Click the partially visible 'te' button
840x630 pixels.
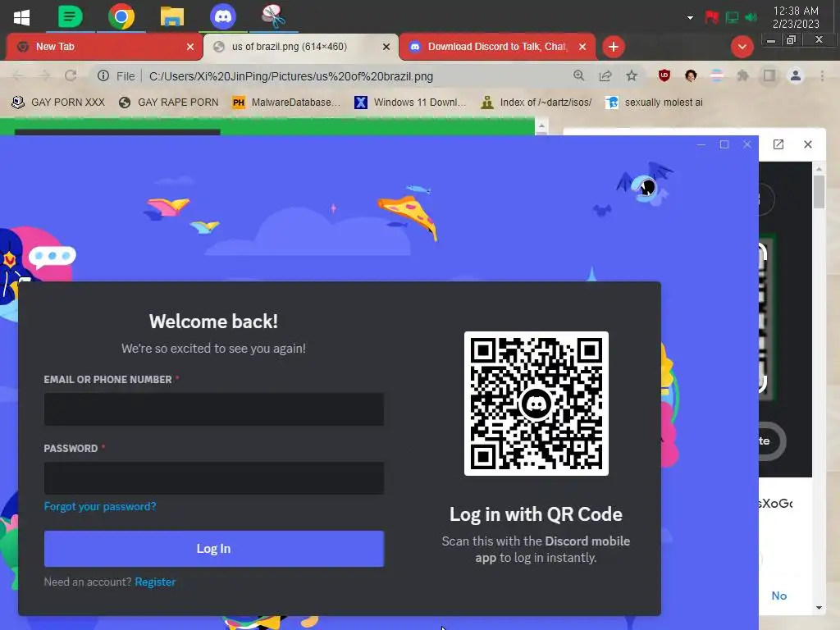click(771, 441)
